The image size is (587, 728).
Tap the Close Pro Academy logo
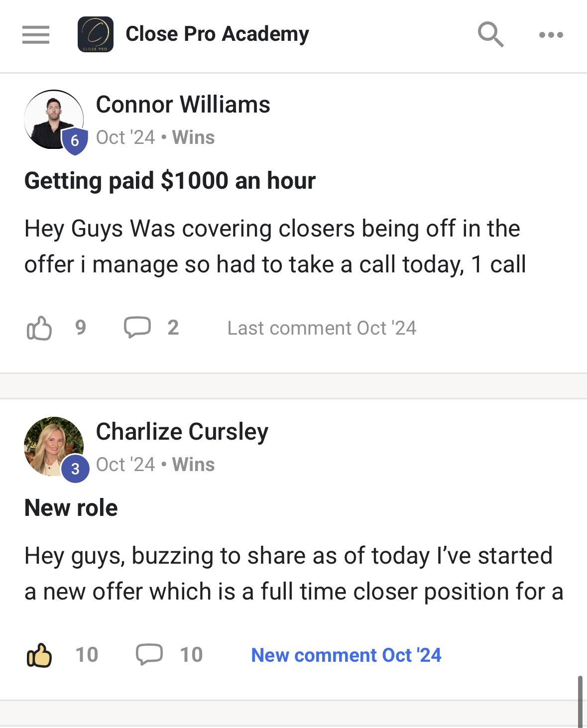pyautogui.click(x=96, y=34)
